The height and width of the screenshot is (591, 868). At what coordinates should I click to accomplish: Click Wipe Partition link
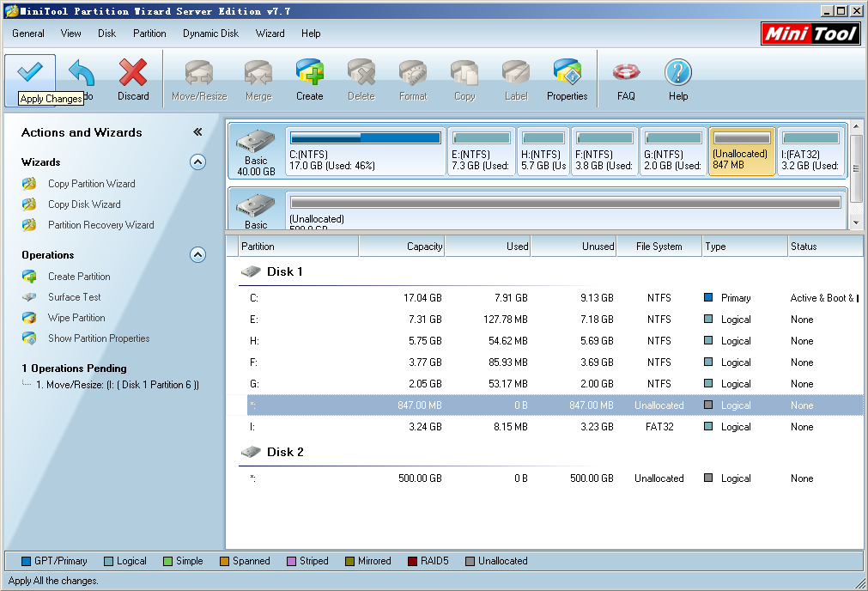[76, 318]
